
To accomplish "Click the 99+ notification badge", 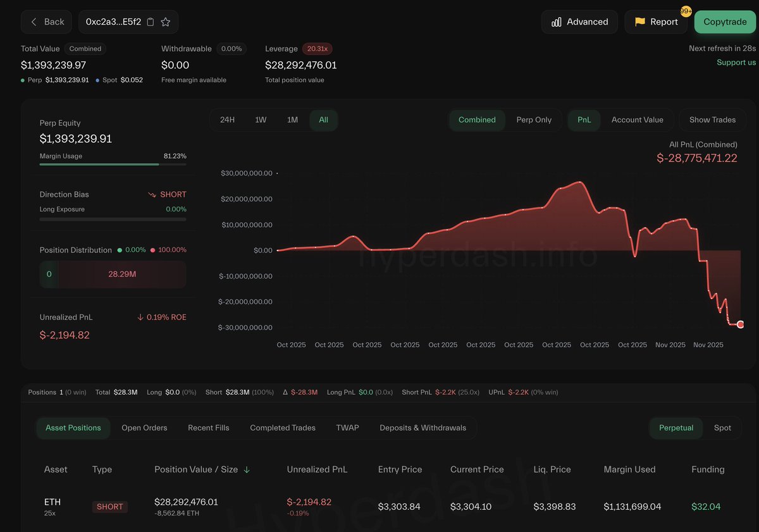I will pos(686,11).
